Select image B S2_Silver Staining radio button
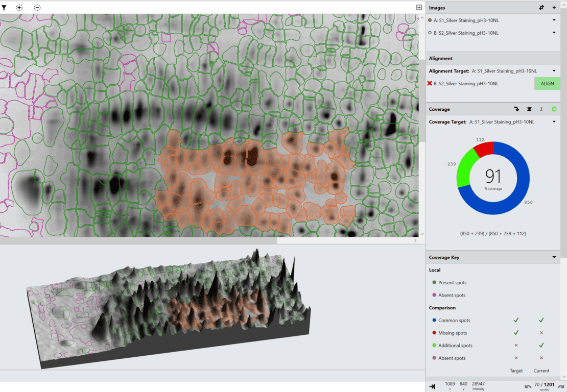The height and width of the screenshot is (392, 567). click(x=431, y=33)
